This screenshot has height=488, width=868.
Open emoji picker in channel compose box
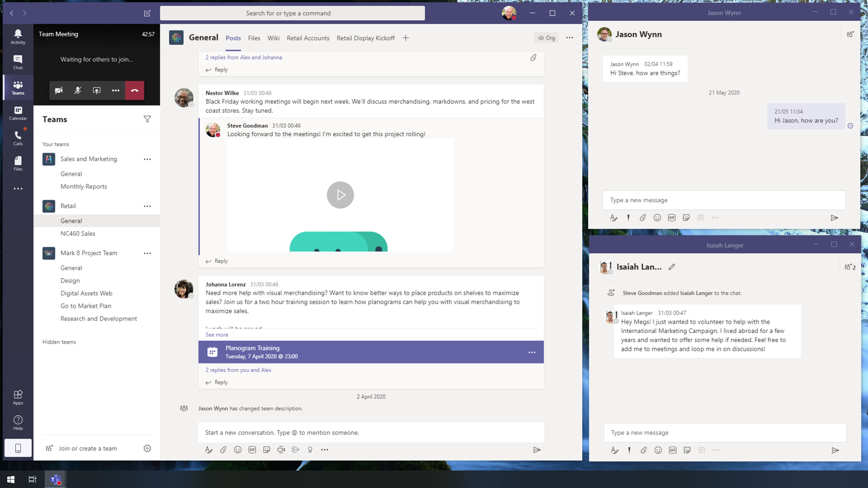tap(237, 450)
